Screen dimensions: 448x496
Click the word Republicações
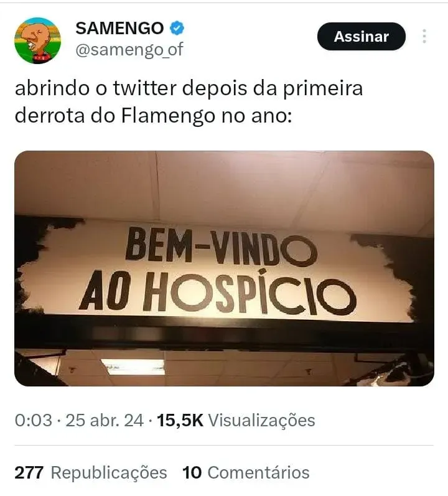point(109,472)
